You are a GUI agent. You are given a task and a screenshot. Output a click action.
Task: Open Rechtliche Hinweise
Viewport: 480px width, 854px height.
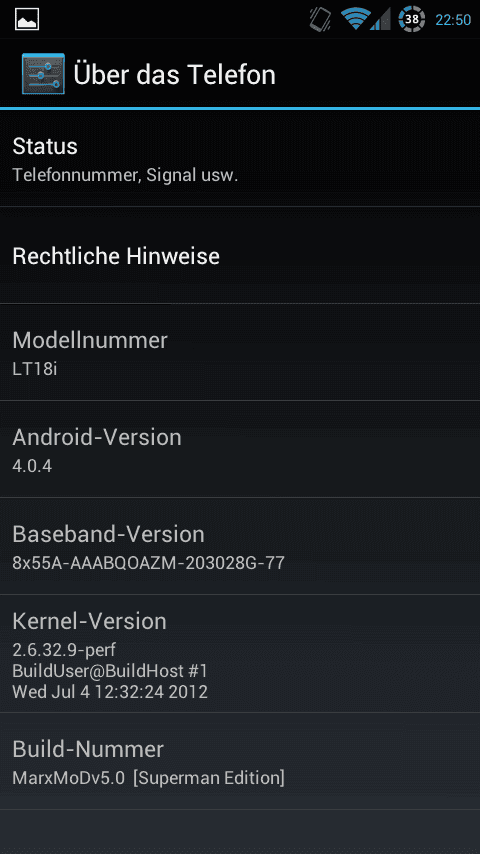[240, 255]
